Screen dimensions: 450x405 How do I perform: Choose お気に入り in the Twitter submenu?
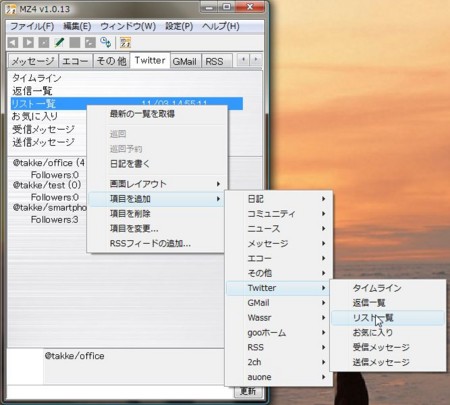tap(388, 333)
